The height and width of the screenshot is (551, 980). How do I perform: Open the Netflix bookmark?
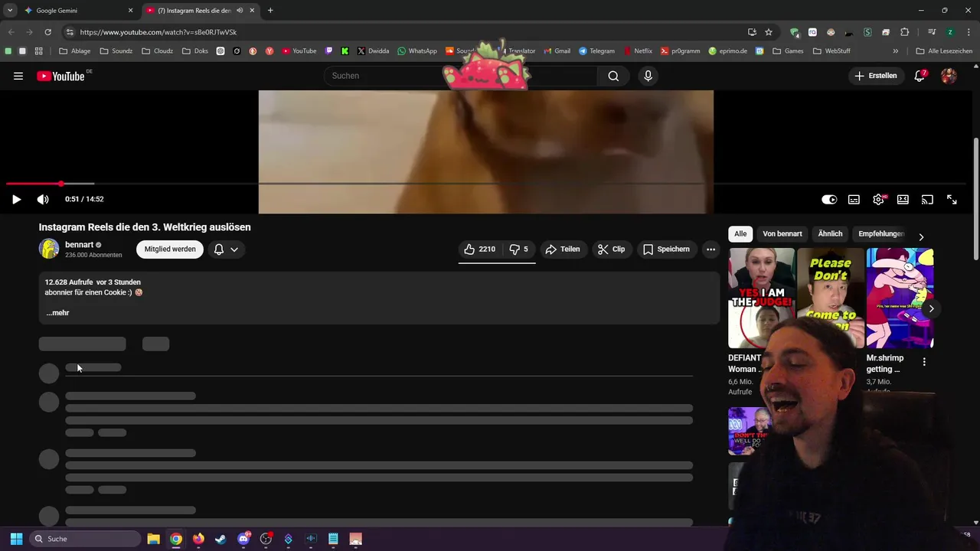(638, 51)
